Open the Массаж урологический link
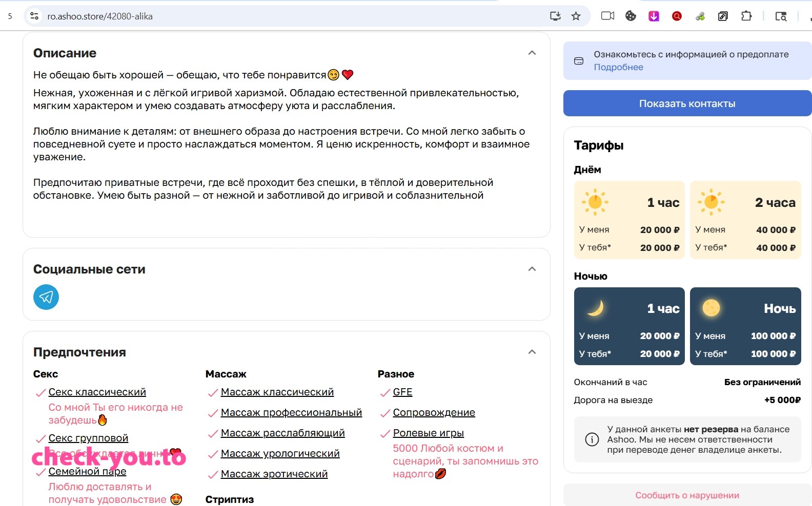 280,453
